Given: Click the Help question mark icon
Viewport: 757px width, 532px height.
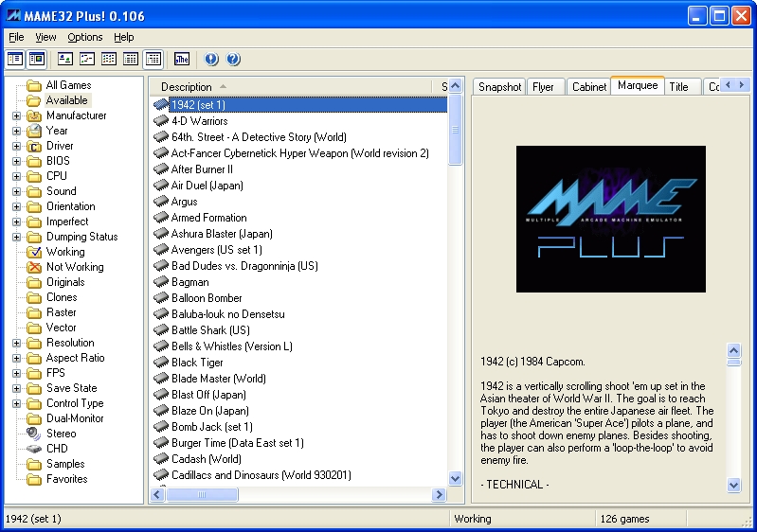Looking at the screenshot, I should (x=233, y=59).
